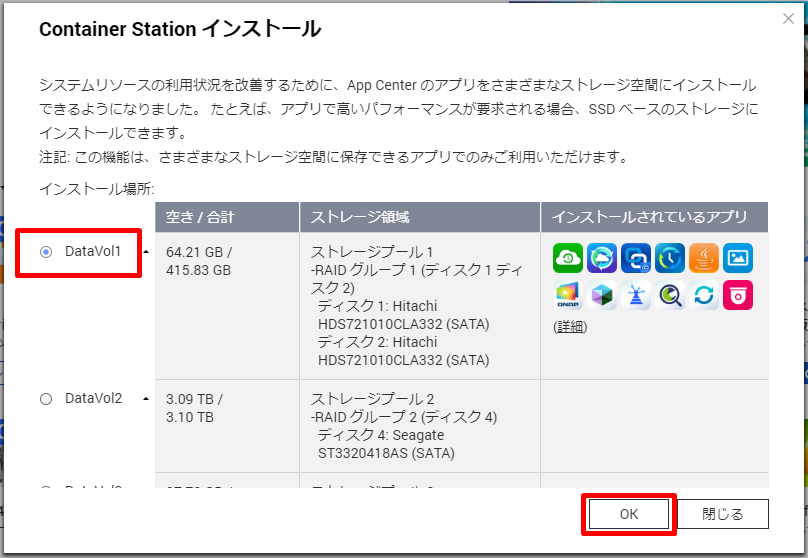This screenshot has width=808, height=558.
Task: Click the small arrow beside DataVol1
Action: (x=146, y=252)
